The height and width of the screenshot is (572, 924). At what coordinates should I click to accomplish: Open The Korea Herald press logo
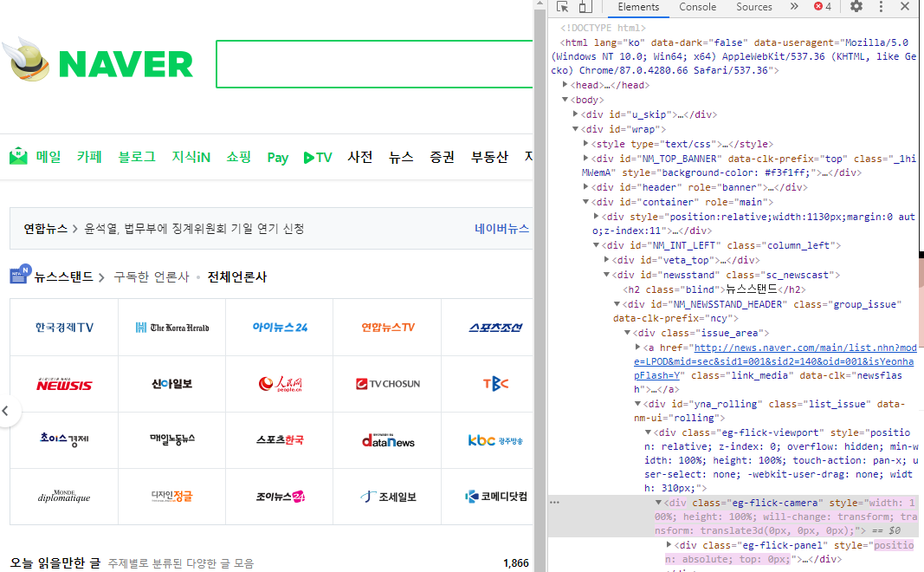click(172, 328)
